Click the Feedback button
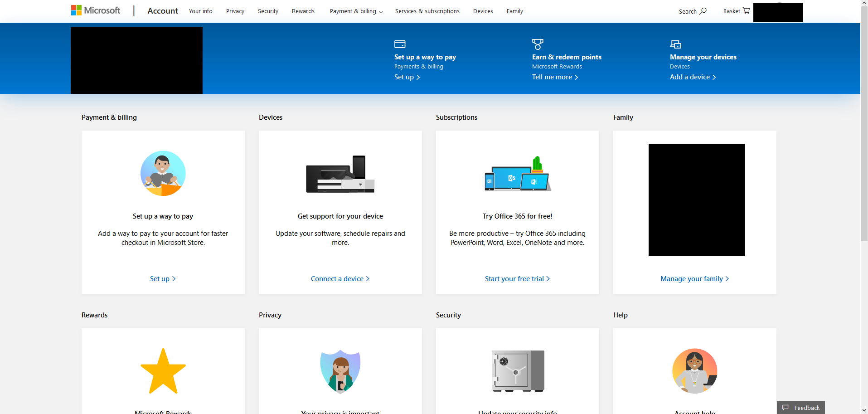This screenshot has height=414, width=868. point(801,408)
